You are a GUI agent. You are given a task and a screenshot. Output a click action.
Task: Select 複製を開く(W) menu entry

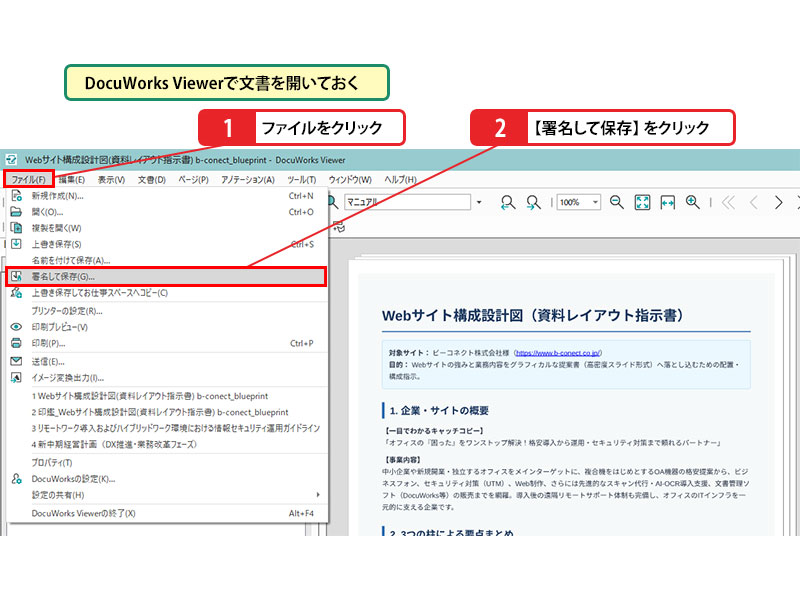(166, 228)
